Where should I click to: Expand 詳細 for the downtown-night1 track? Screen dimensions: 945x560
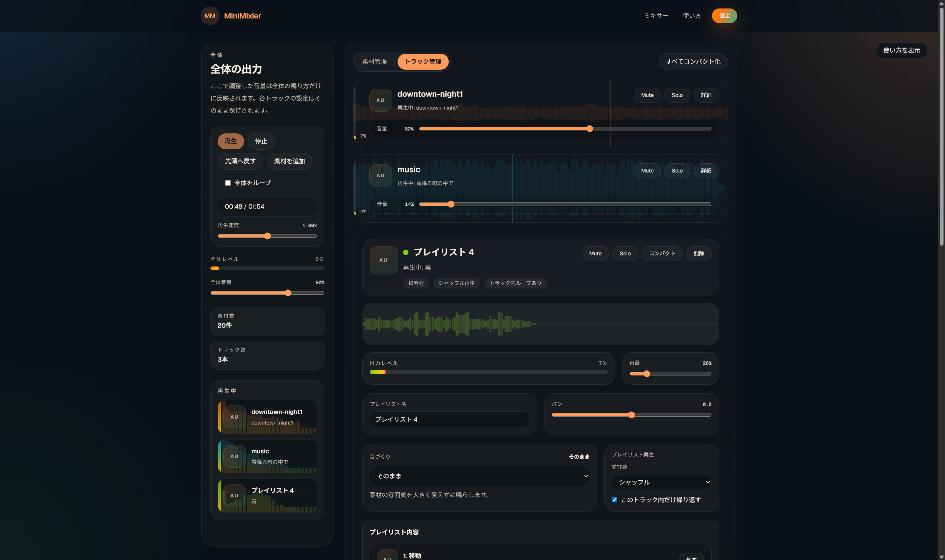pos(706,95)
